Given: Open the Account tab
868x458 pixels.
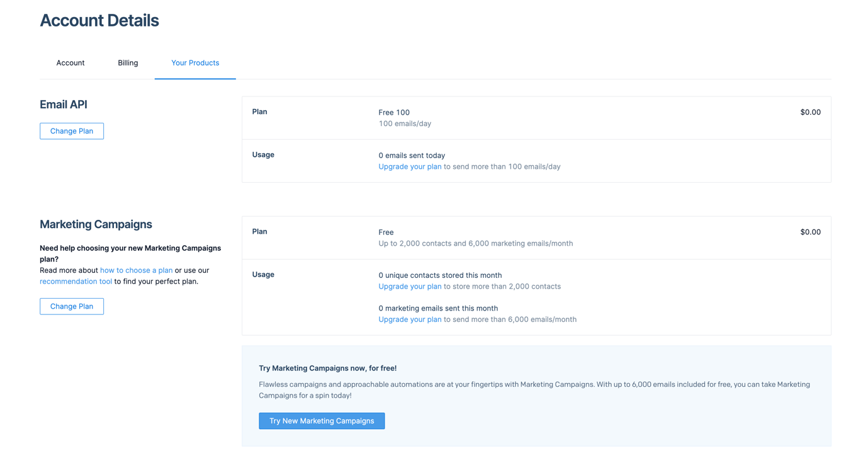Looking at the screenshot, I should pyautogui.click(x=70, y=63).
